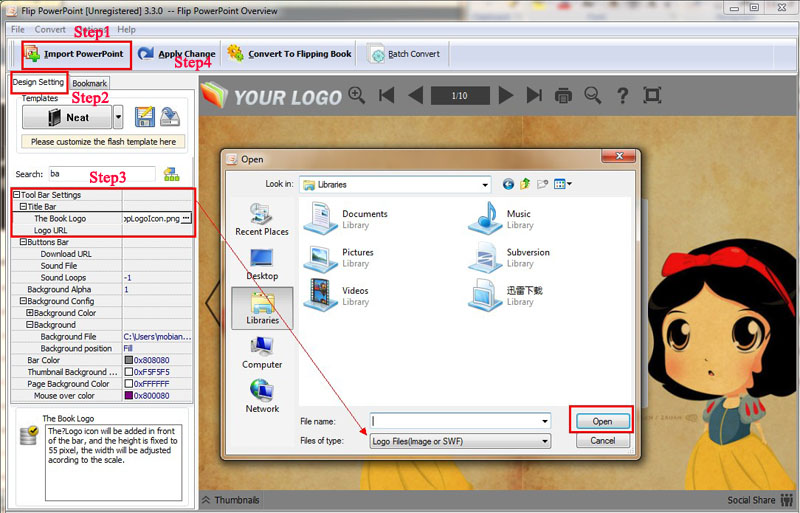Open the File menu
This screenshot has height=513, width=800.
tap(18, 30)
